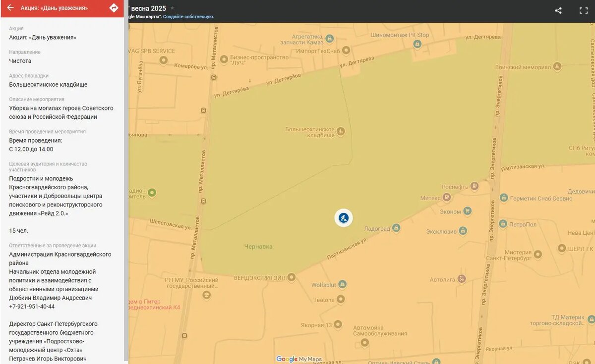Open the РГГМУ university pin

(x=206, y=295)
